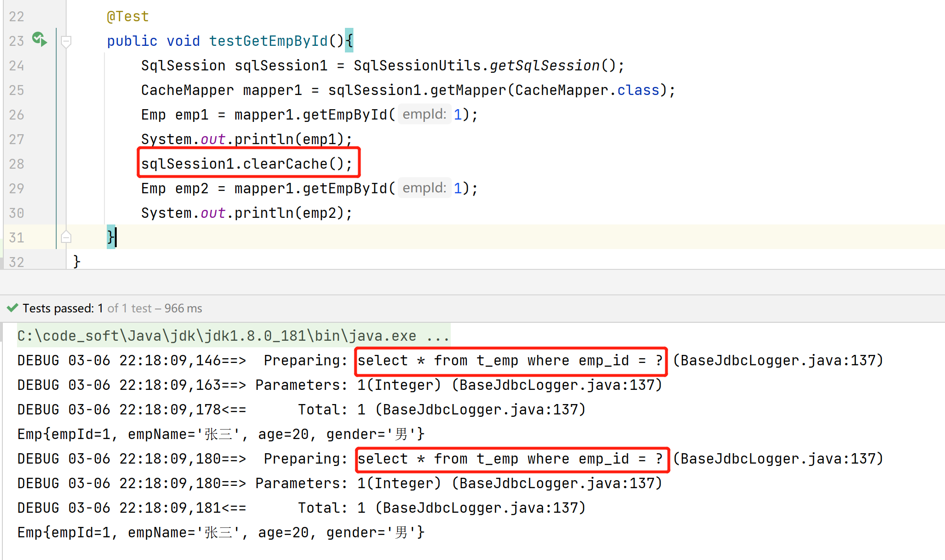The image size is (945, 560).
Task: Click line number 22 in gutter
Action: tap(17, 17)
